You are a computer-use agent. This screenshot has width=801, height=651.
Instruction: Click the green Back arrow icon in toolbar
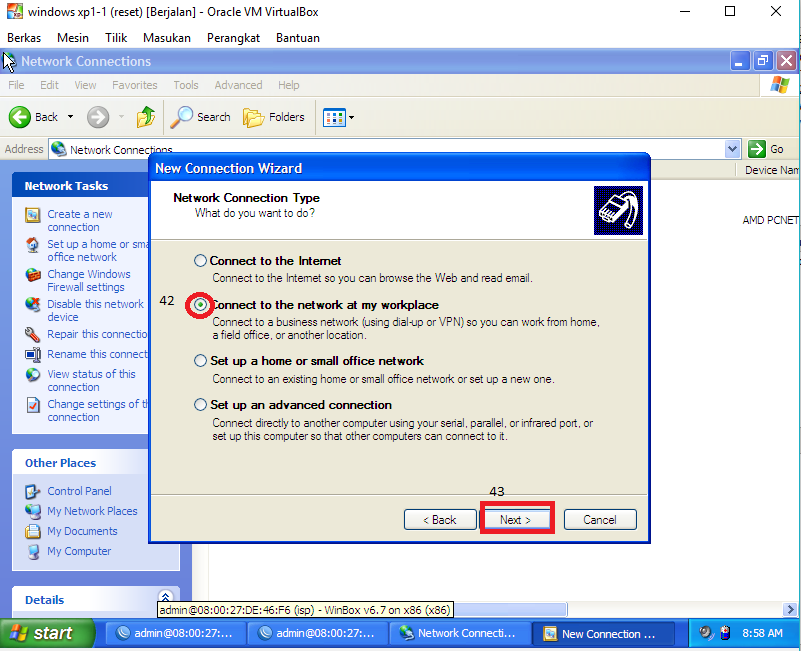(19, 117)
